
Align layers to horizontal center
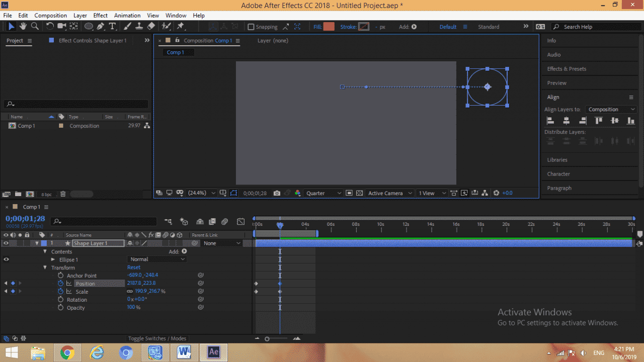click(x=566, y=120)
